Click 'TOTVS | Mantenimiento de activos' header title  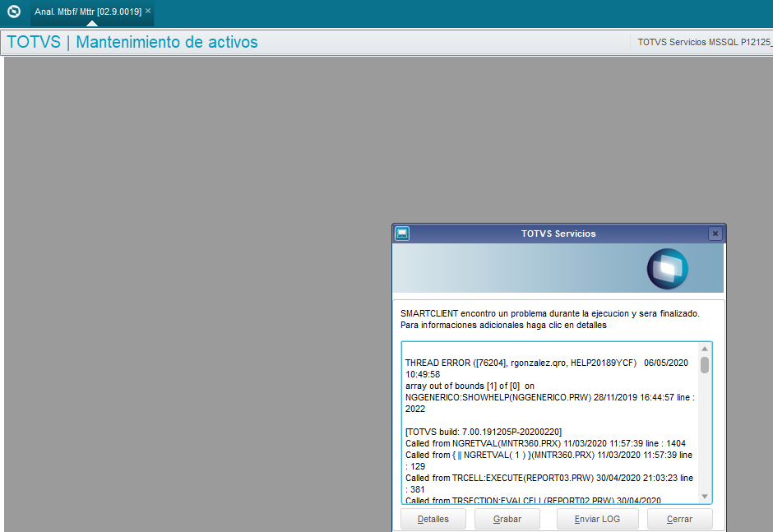click(132, 42)
